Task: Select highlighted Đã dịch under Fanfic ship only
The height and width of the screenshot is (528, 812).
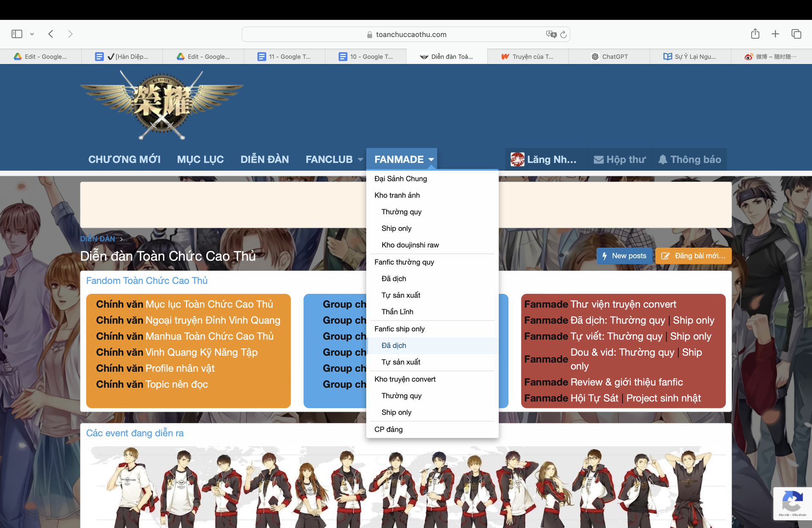Action: coord(433,345)
